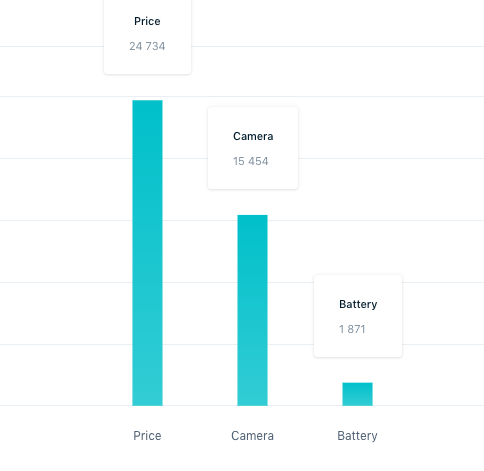Click the 15 454 value text
This screenshot has width=484, height=471.
(x=251, y=161)
